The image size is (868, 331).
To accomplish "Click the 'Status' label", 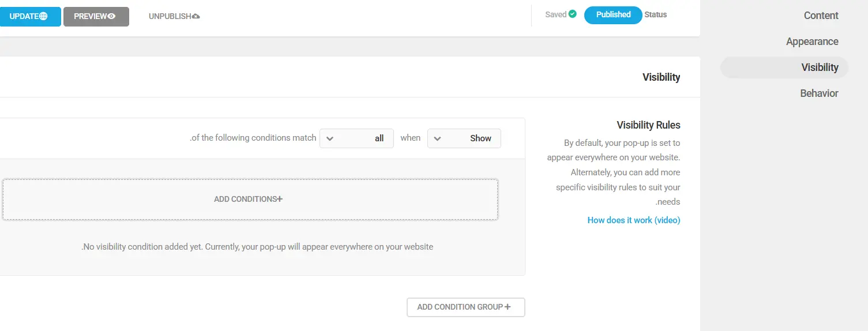I will point(656,15).
